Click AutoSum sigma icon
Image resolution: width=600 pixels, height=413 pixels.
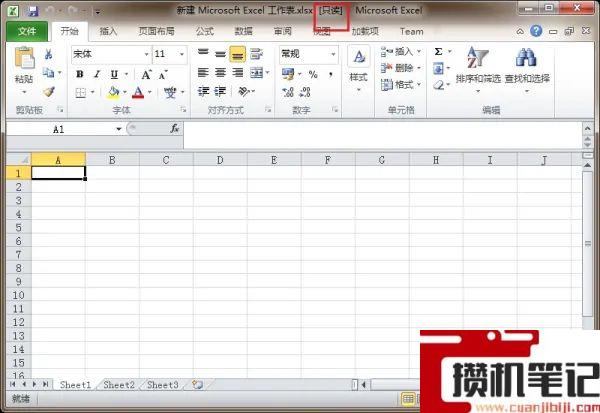click(x=439, y=52)
